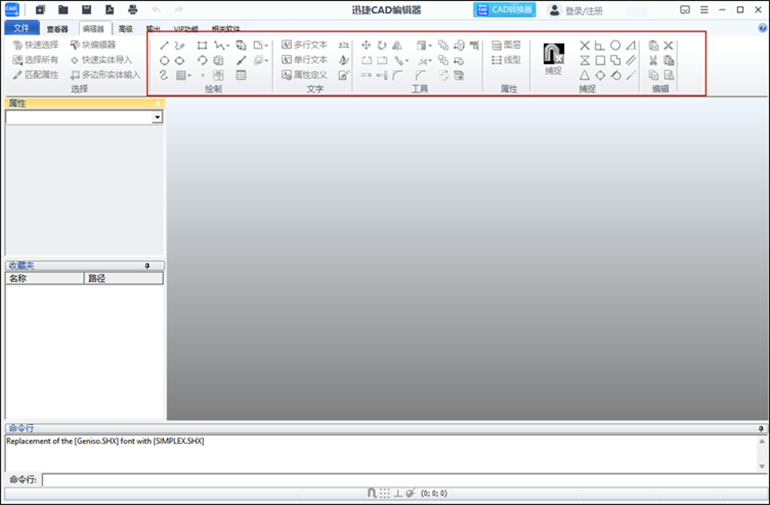The width and height of the screenshot is (770, 505).
Task: Toggle the square endpoint snap mode
Action: coord(600,60)
